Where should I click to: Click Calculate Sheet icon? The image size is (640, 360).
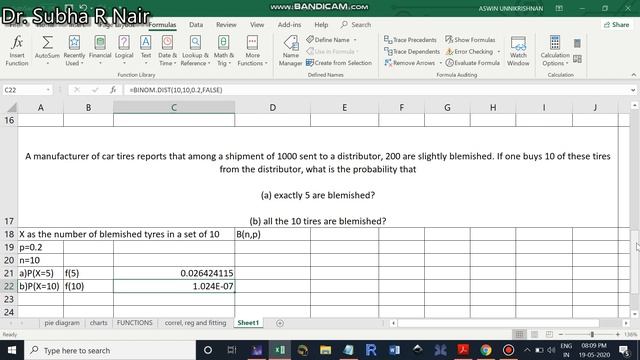[x=577, y=59]
